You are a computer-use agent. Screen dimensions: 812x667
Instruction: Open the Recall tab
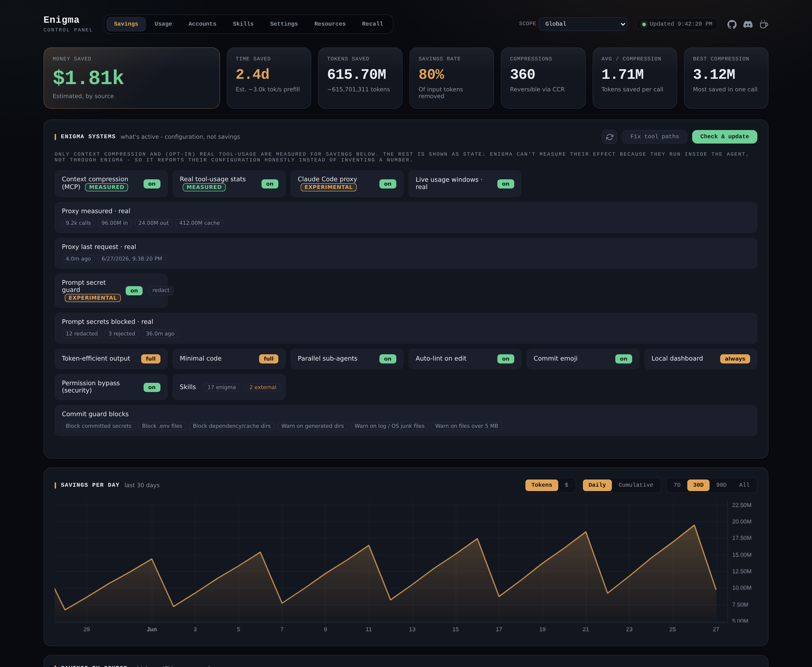(373, 24)
